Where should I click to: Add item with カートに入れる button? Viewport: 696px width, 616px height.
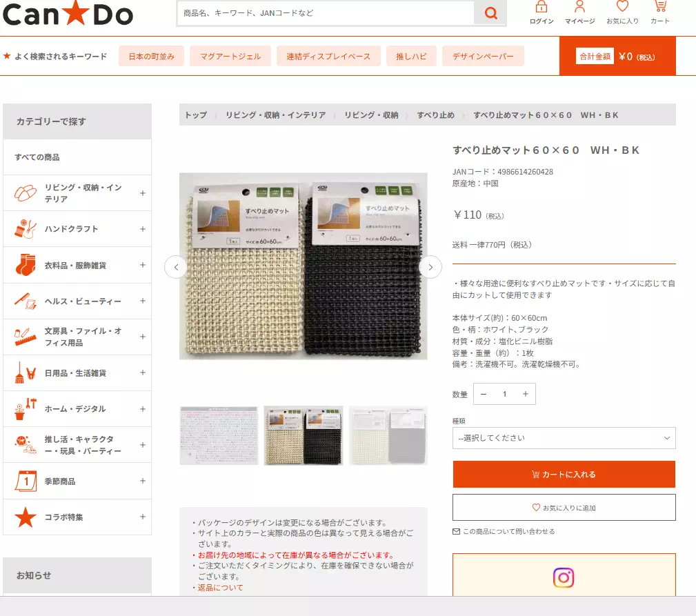(564, 475)
